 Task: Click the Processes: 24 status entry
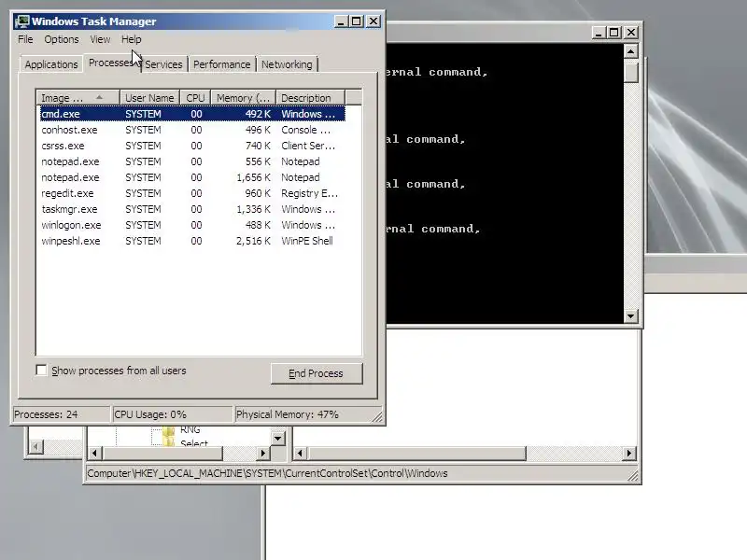(61, 414)
